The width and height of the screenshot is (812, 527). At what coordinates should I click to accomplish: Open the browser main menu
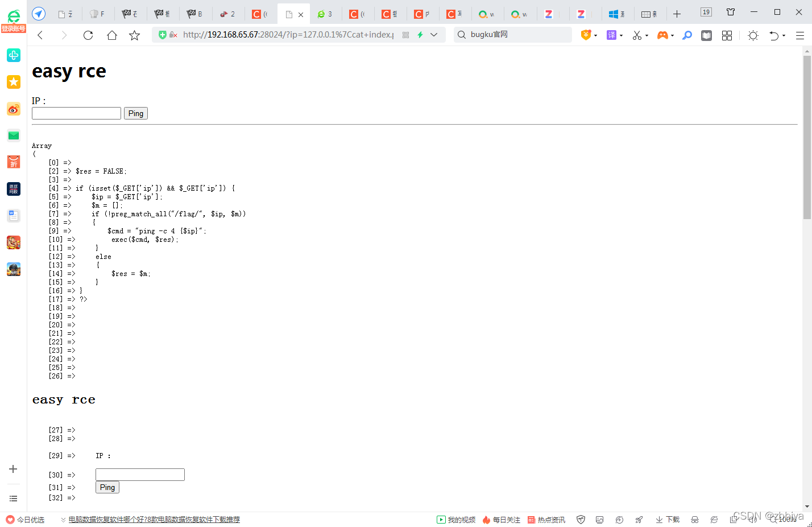(799, 35)
